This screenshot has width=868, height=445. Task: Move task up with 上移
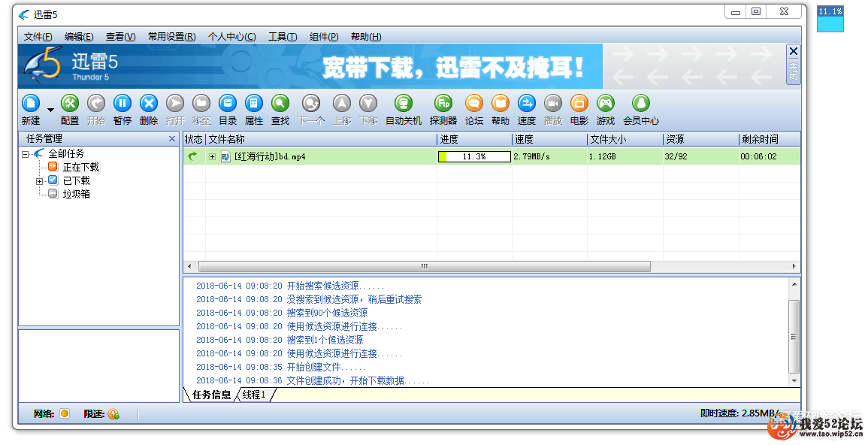[342, 104]
